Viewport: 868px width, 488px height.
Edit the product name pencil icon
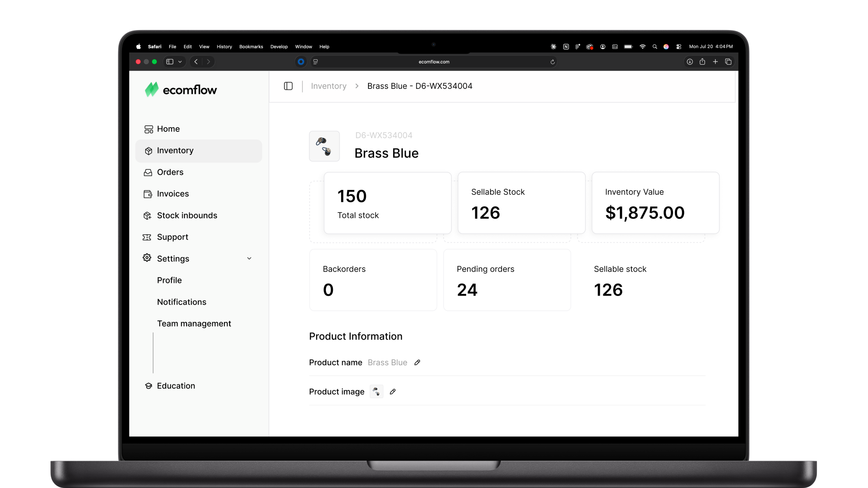point(417,363)
